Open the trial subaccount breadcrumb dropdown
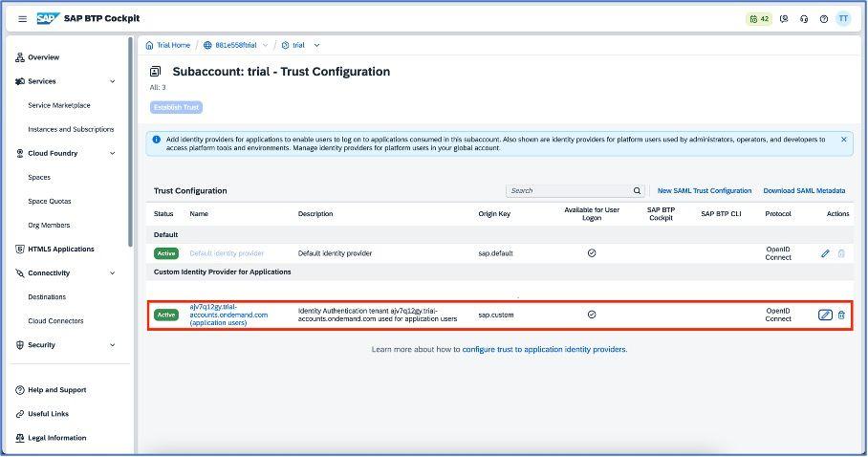Screen dimensions: 868x457 [x=316, y=46]
